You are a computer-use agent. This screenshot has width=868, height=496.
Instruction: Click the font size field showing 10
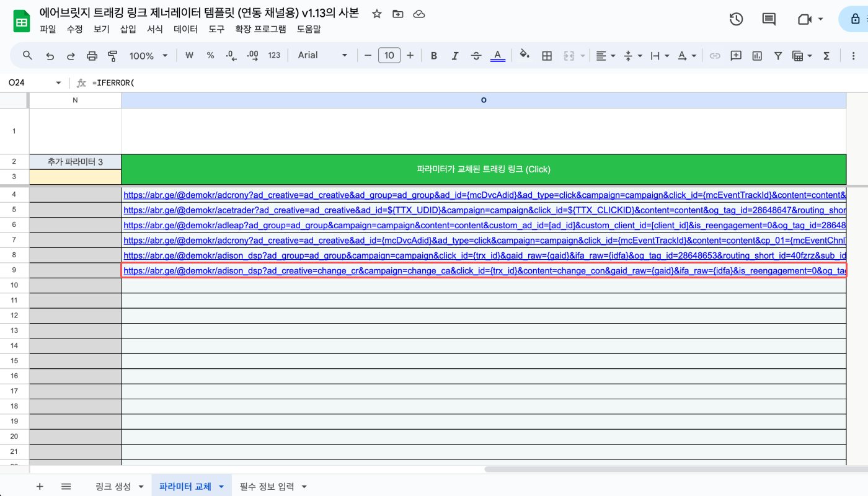(389, 56)
